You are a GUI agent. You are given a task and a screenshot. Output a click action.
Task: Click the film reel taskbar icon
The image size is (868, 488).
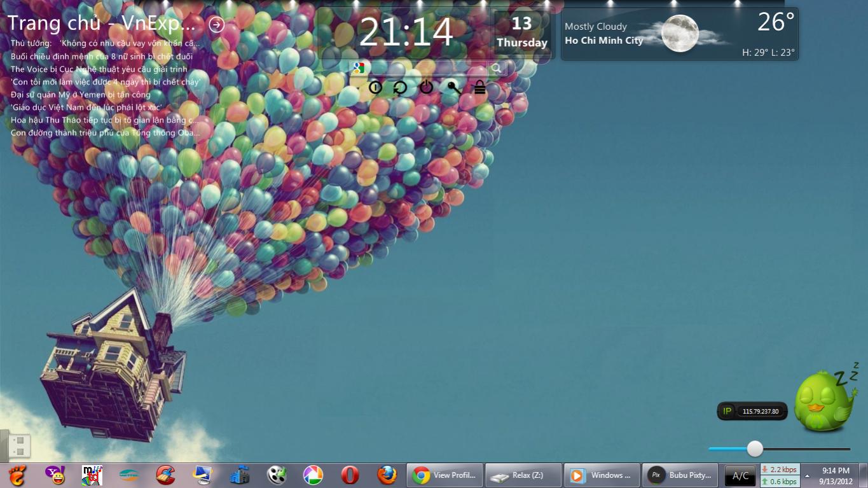pyautogui.click(x=277, y=475)
